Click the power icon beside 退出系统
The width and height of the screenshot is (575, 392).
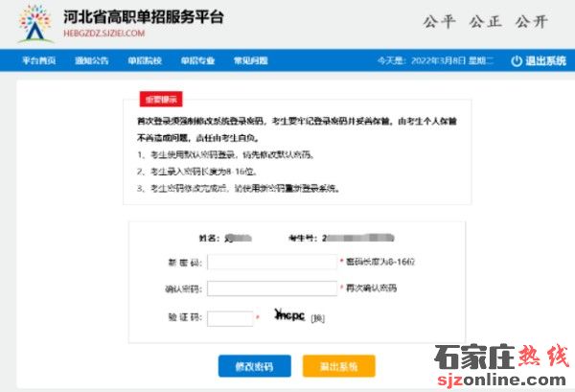click(x=517, y=61)
